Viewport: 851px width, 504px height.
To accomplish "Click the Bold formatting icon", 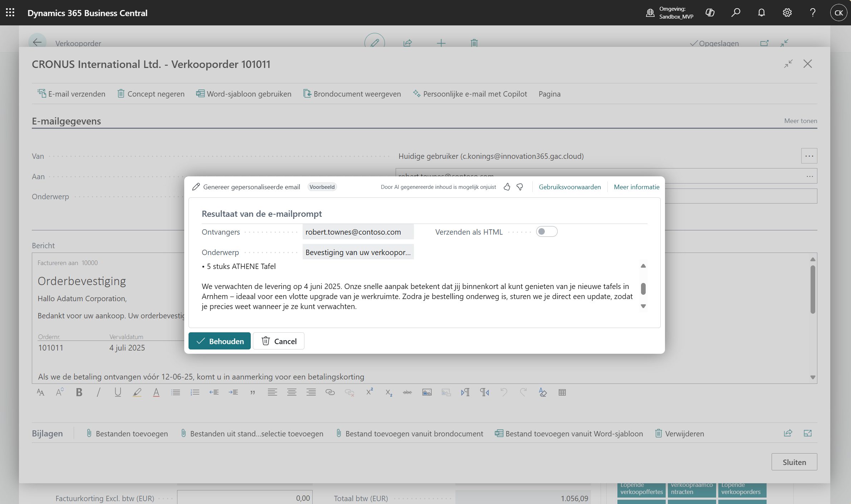I will pyautogui.click(x=79, y=392).
